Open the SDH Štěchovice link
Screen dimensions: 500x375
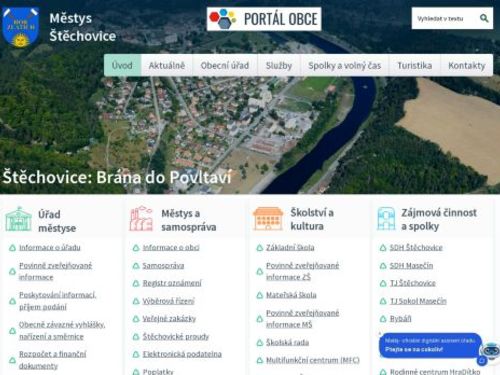click(x=416, y=247)
